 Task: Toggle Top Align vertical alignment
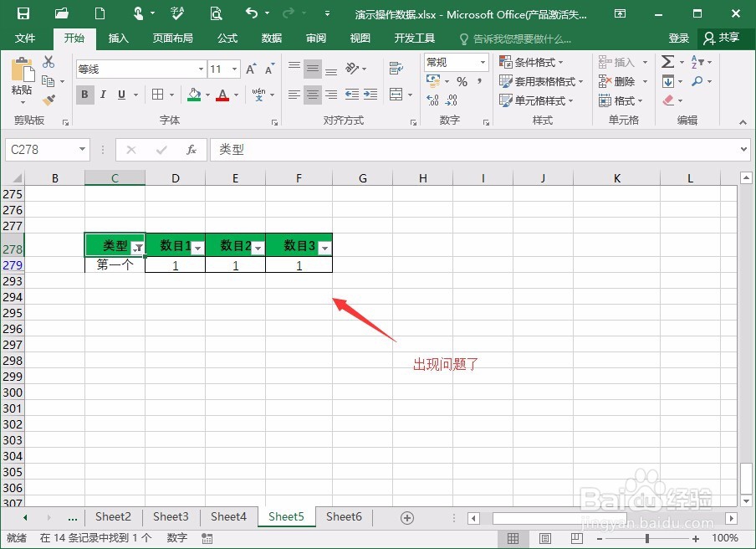coord(294,67)
